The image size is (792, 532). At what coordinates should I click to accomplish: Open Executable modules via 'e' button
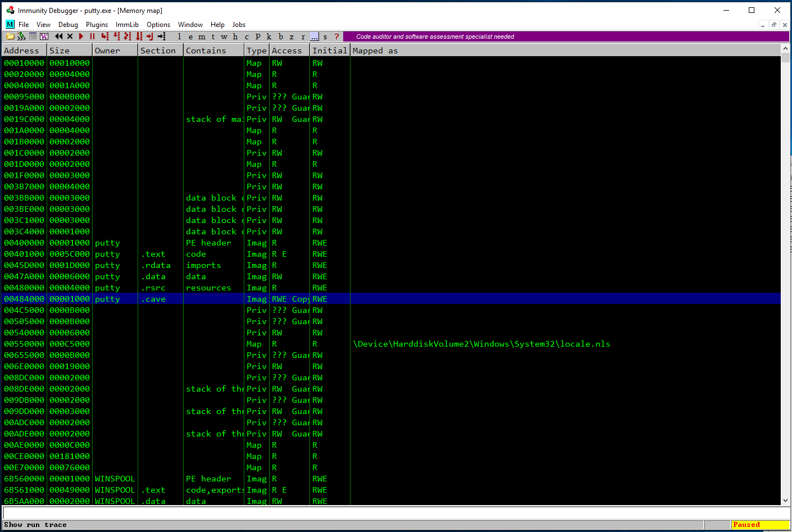(x=190, y=37)
